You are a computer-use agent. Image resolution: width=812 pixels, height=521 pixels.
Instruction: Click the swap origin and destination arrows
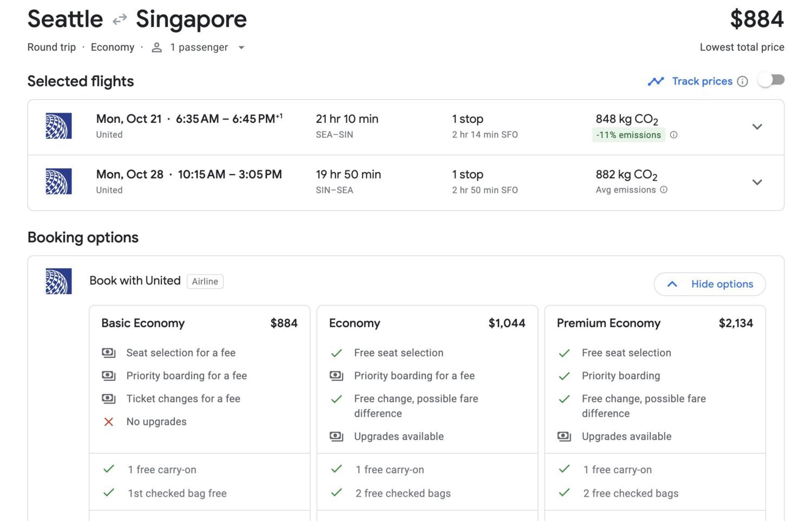point(119,19)
